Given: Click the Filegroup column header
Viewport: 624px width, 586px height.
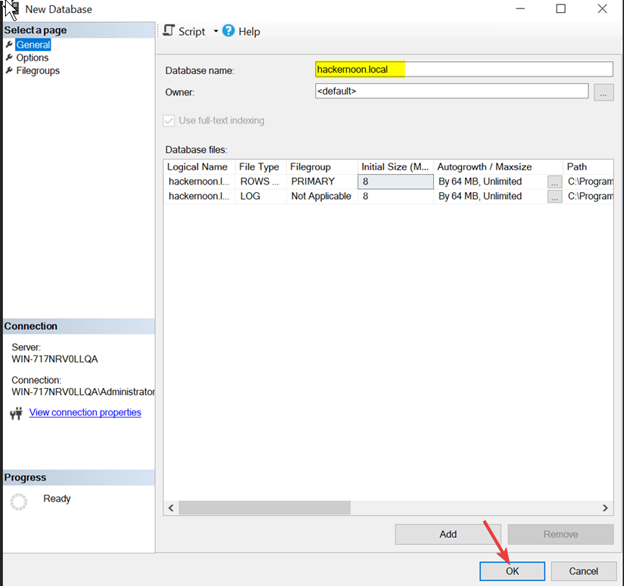Looking at the screenshot, I should 322,167.
